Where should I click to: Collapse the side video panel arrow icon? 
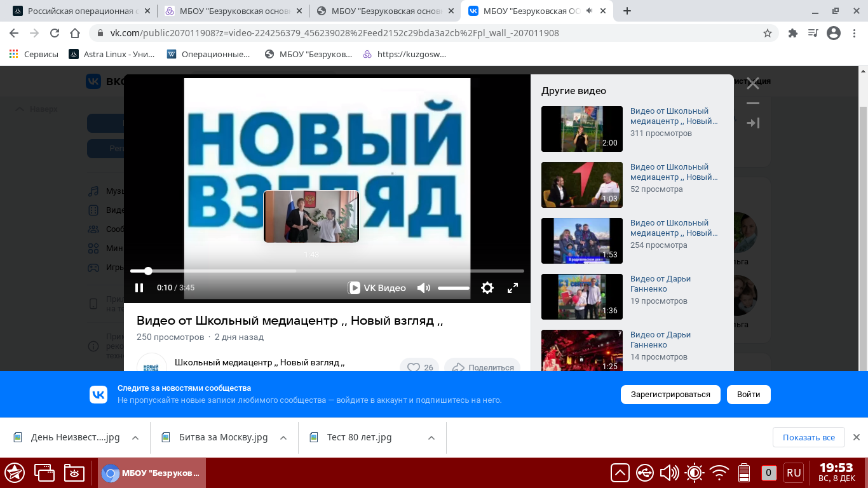(753, 123)
